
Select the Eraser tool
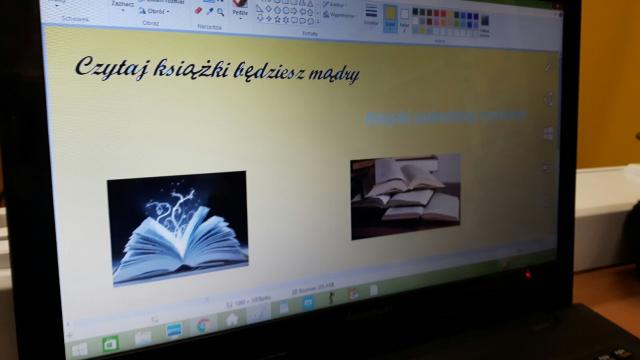pyautogui.click(x=198, y=11)
